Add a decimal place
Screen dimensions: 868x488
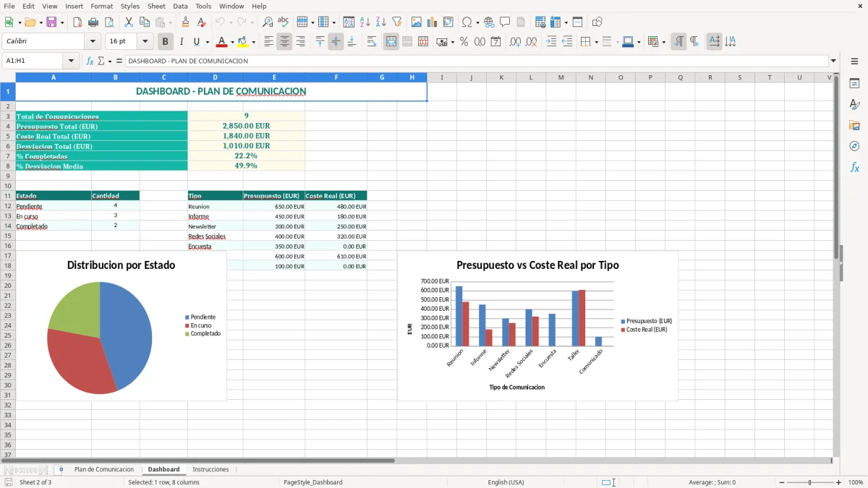(516, 42)
